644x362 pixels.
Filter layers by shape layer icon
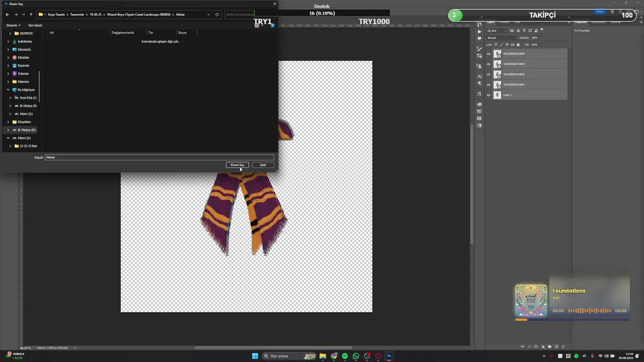coord(530,31)
